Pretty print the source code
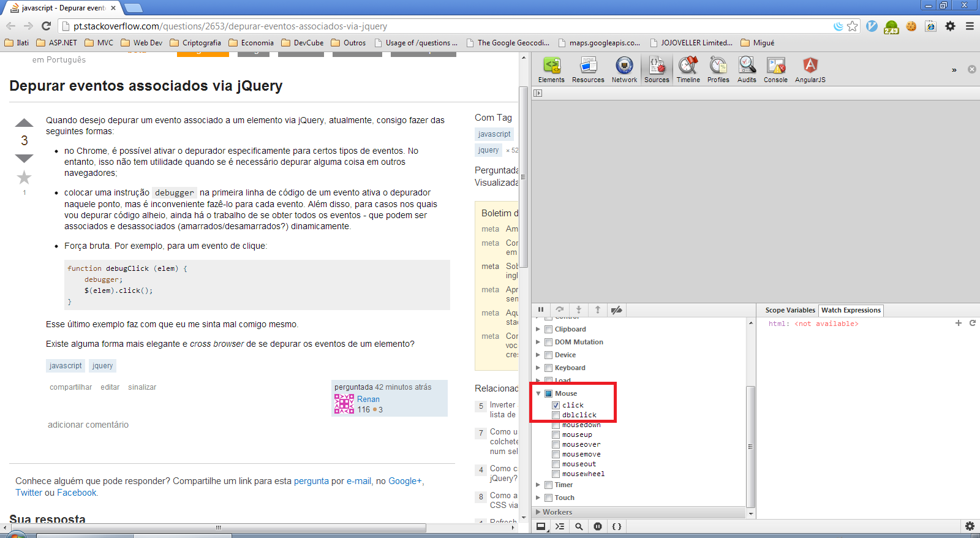The image size is (980, 538). pyautogui.click(x=617, y=526)
